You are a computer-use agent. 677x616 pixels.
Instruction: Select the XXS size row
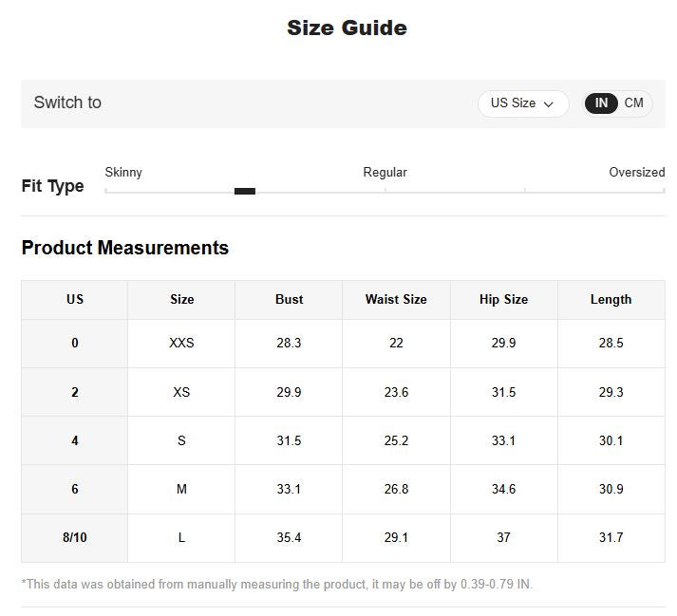coord(181,343)
